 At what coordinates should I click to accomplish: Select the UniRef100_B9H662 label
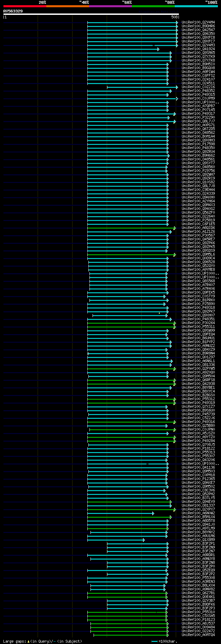[x=198, y=156]
